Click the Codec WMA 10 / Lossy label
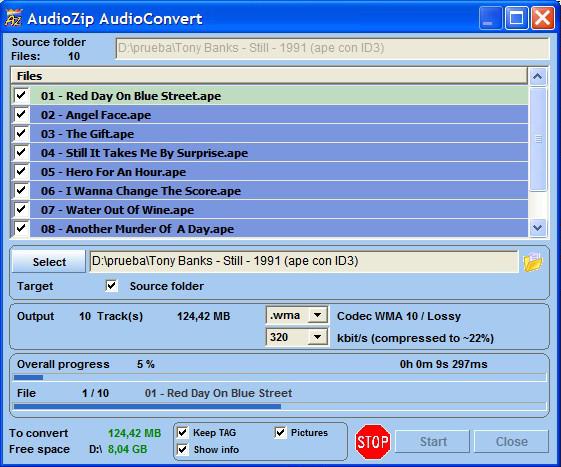The image size is (561, 467). coord(399,316)
